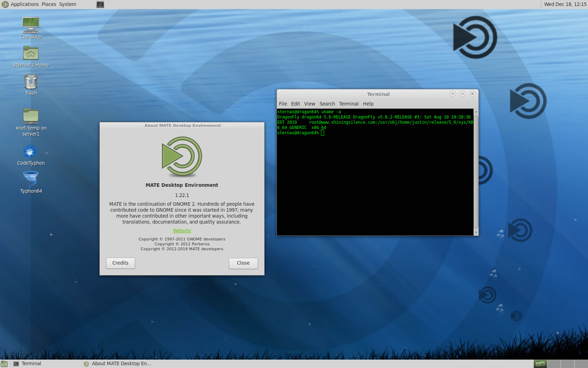Image resolution: width=588 pixels, height=368 pixels.
Task: Minimize the Terminal window
Action: [x=453, y=94]
